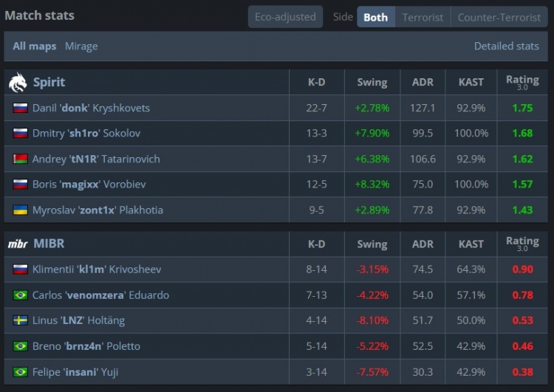Click the Russian flag next to kl1m
The width and height of the screenshot is (554, 392).
tap(20, 269)
